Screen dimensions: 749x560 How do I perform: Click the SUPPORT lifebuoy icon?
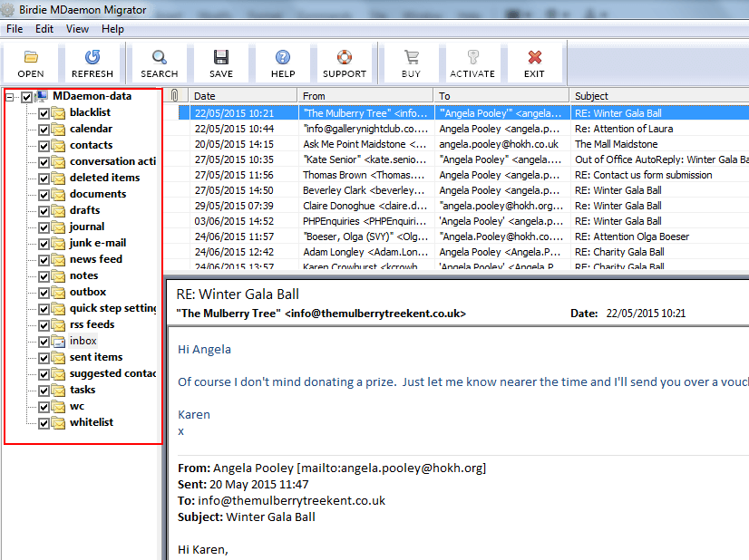[x=345, y=57]
